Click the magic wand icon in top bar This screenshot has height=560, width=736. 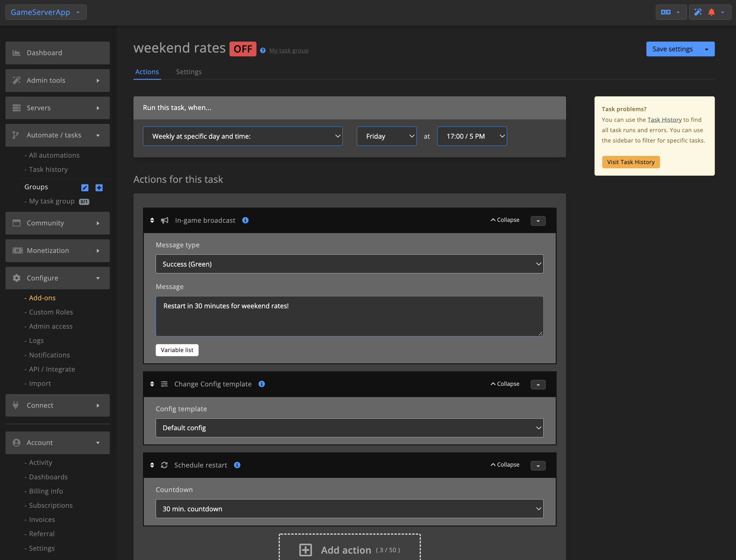coord(698,12)
